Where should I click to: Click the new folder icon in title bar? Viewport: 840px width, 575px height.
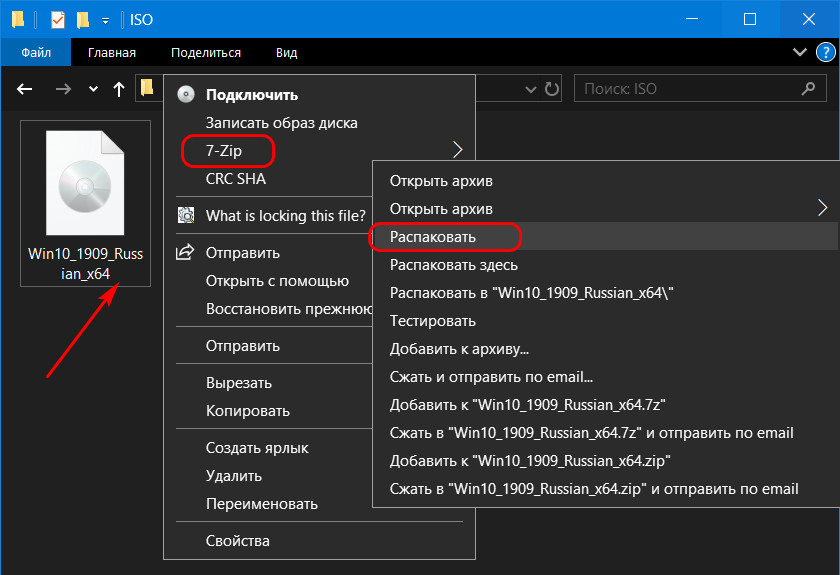point(83,20)
